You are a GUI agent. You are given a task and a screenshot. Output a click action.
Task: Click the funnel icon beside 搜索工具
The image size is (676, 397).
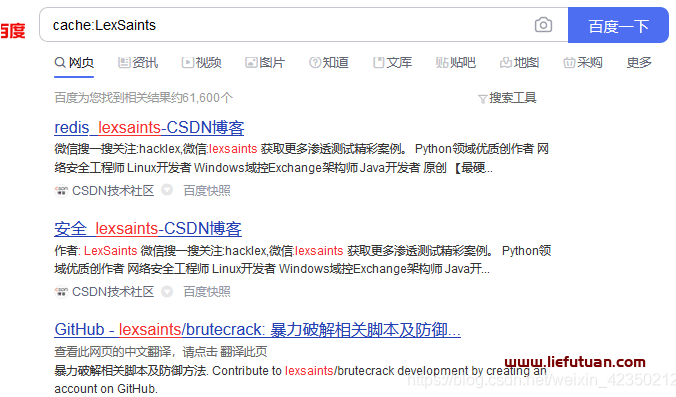[482, 99]
